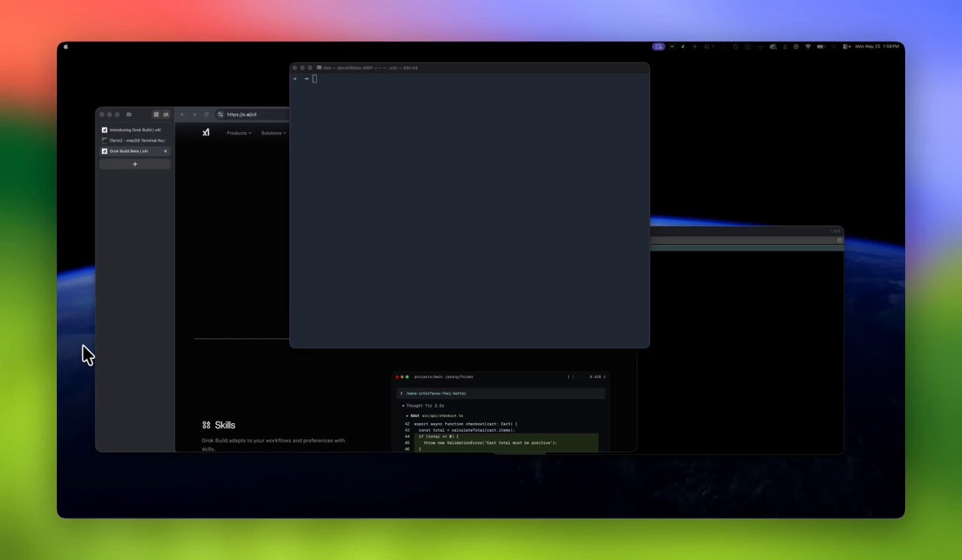Open the Apple menu
962x560 pixels.
(66, 46)
